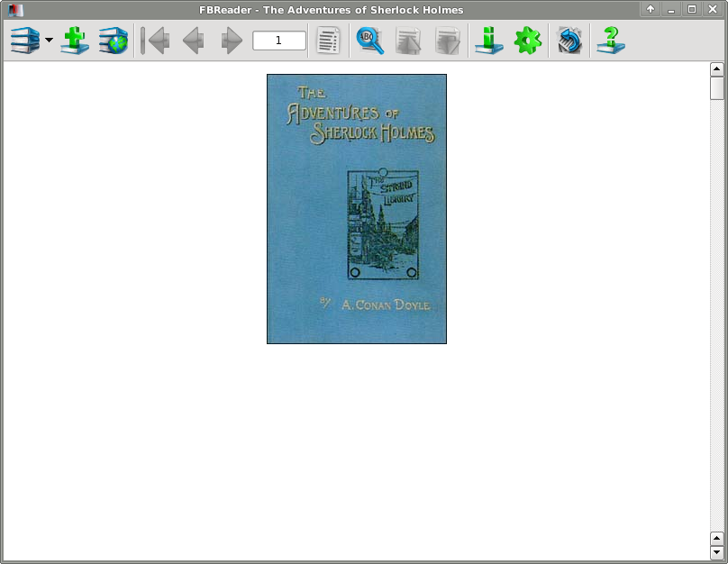Screen dimensions: 728x564
Task: Expand the library dropdown arrow
Action: click(49, 41)
